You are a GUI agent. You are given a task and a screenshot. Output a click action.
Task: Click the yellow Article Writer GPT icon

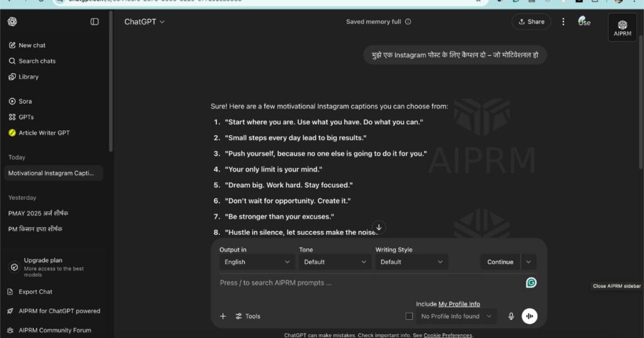point(13,133)
